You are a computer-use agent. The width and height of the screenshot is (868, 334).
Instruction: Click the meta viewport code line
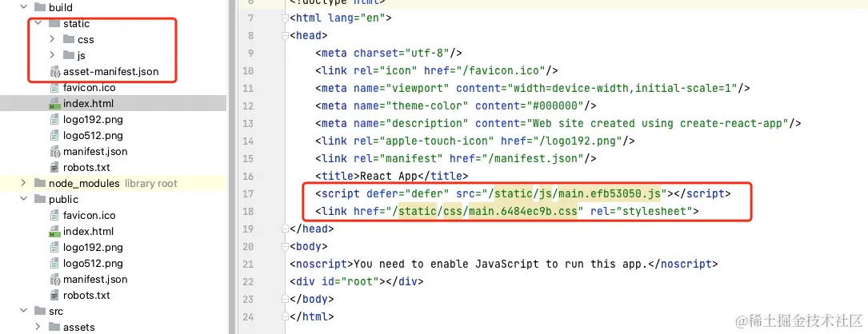pyautogui.click(x=533, y=89)
